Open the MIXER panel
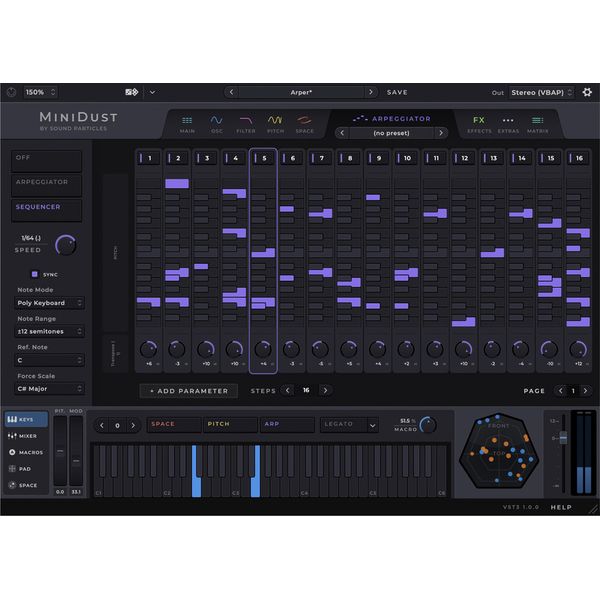Screen dimensions: 600x600 click(26, 436)
